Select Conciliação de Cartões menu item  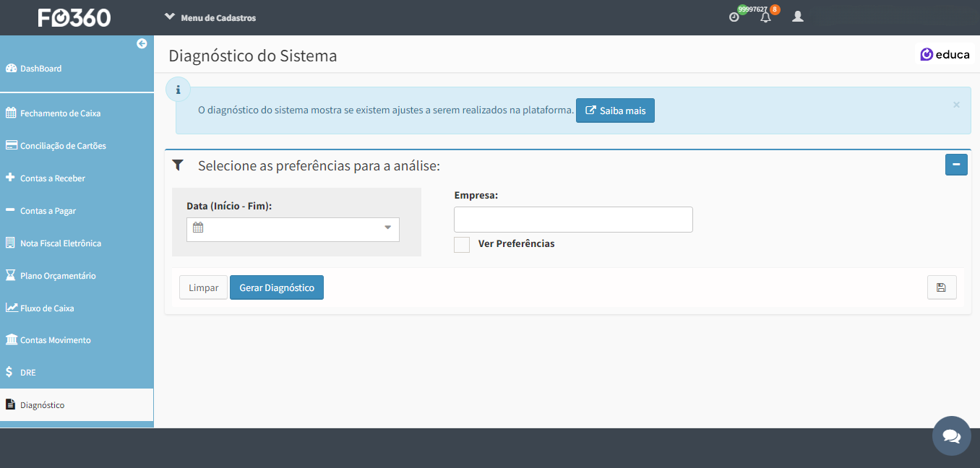63,146
